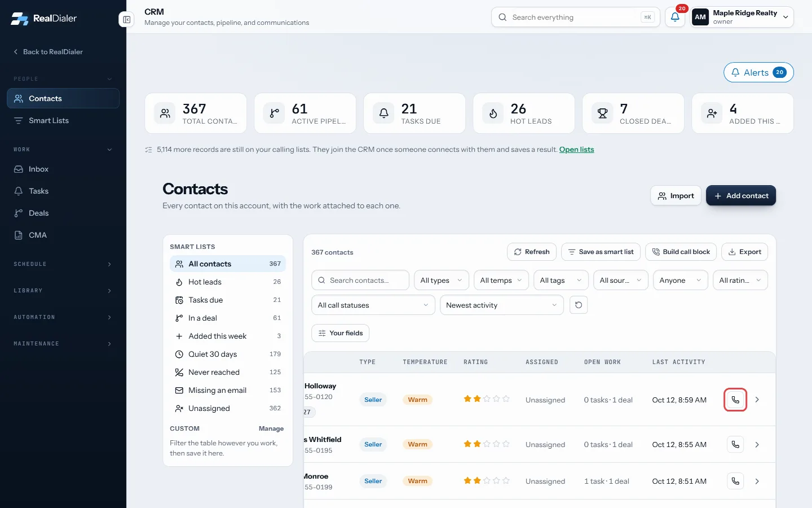This screenshot has width=812, height=508.
Task: Reset filters with the circular arrow icon
Action: (579, 305)
